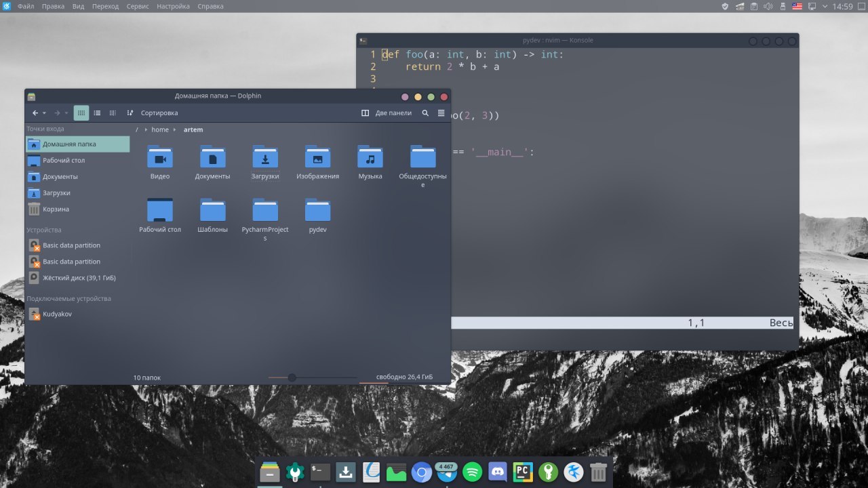Expand the path after home in breadcrumb

pyautogui.click(x=174, y=129)
